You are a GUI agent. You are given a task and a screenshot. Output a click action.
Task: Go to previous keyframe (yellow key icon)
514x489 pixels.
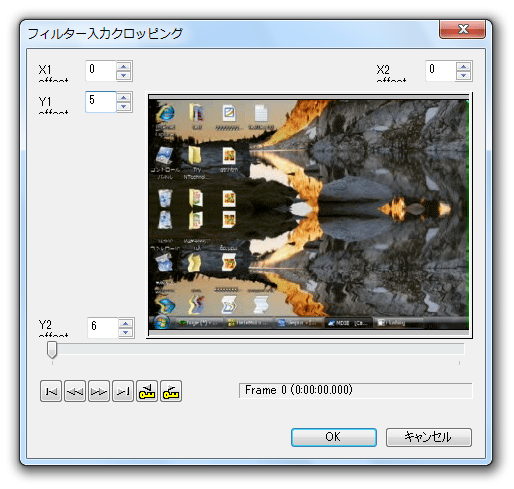point(147,391)
